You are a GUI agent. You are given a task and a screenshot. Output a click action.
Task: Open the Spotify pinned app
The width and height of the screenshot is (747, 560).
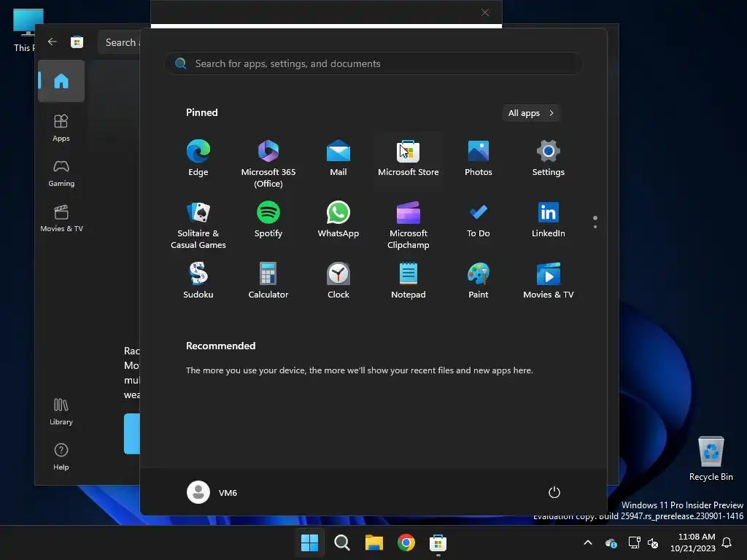pyautogui.click(x=268, y=220)
